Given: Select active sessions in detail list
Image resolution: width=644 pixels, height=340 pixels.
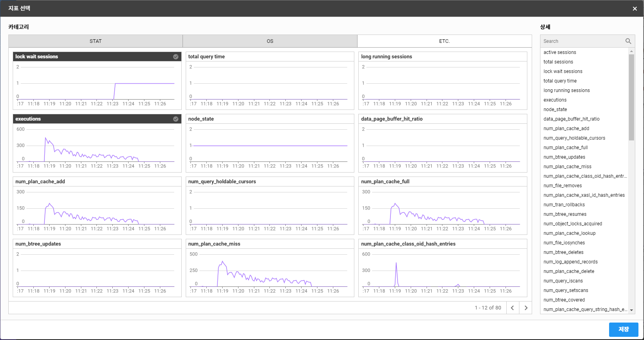Looking at the screenshot, I should tap(559, 52).
